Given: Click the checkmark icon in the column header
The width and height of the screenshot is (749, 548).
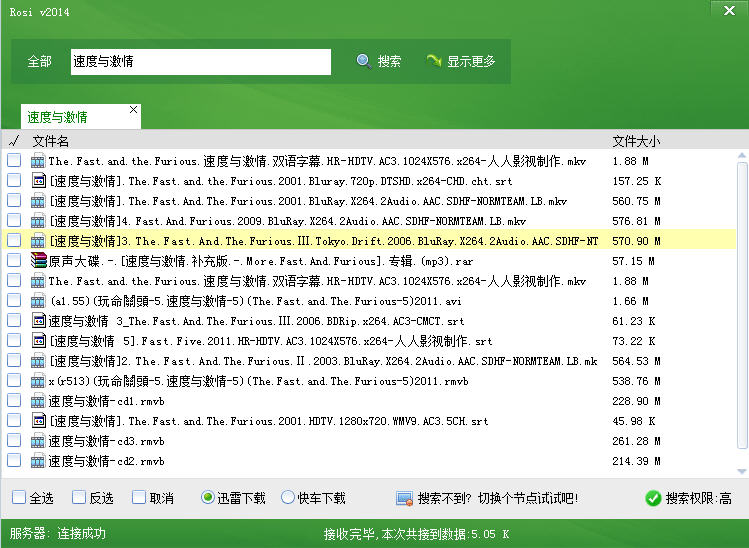Looking at the screenshot, I should coord(14,140).
